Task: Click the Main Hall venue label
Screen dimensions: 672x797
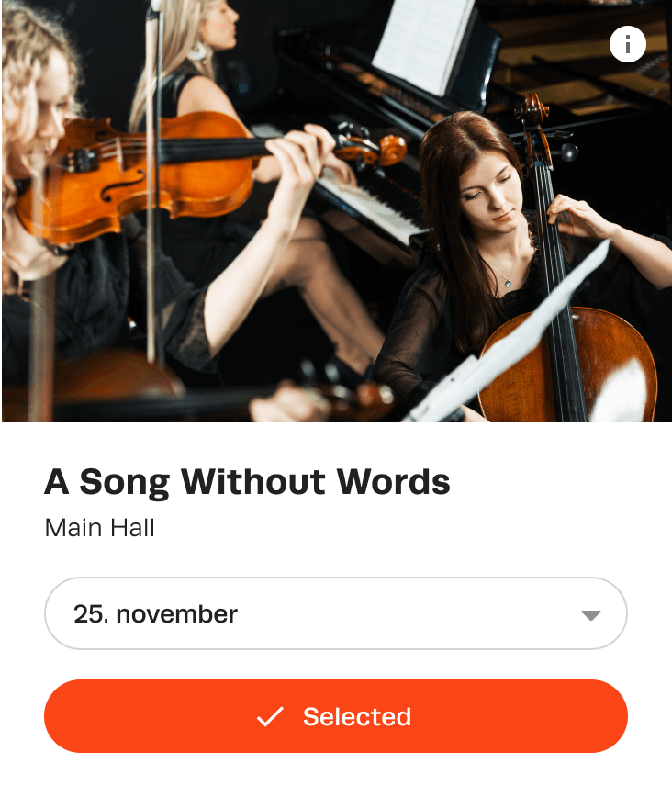Action: tap(100, 528)
